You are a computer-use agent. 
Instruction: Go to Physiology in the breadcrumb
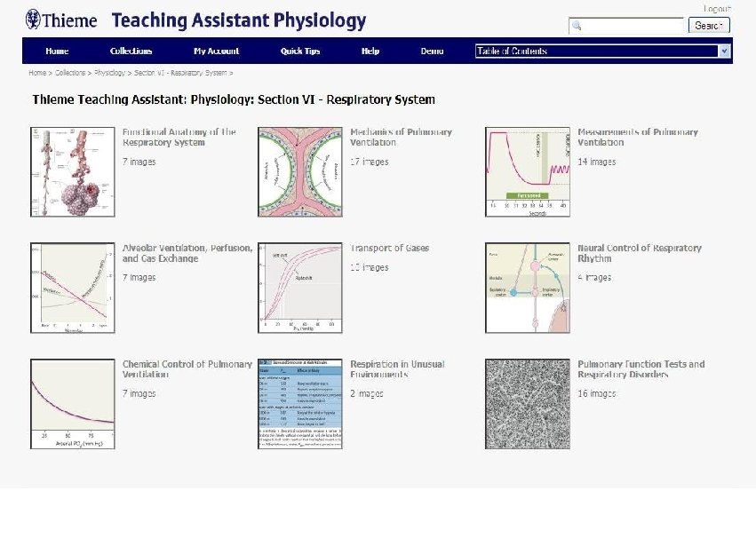109,73
